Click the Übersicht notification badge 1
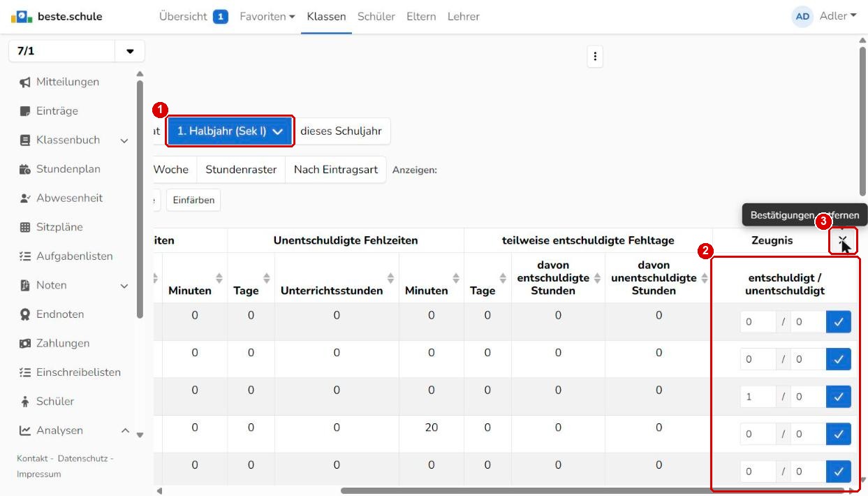868x496 pixels. tap(221, 16)
